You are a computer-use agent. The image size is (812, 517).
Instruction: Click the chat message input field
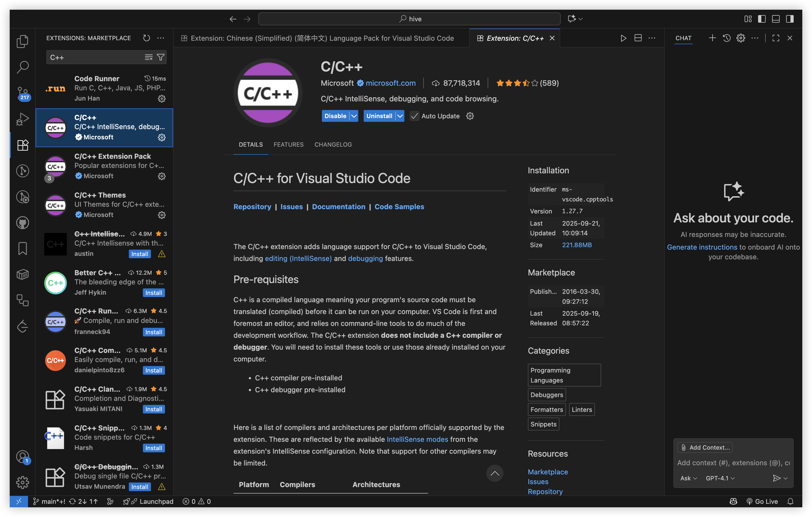pyautogui.click(x=733, y=463)
